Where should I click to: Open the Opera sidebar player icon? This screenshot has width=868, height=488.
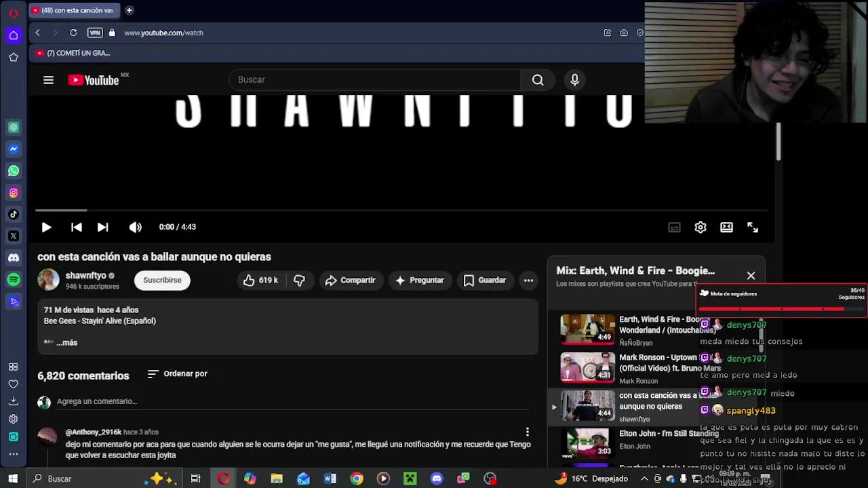tap(14, 301)
